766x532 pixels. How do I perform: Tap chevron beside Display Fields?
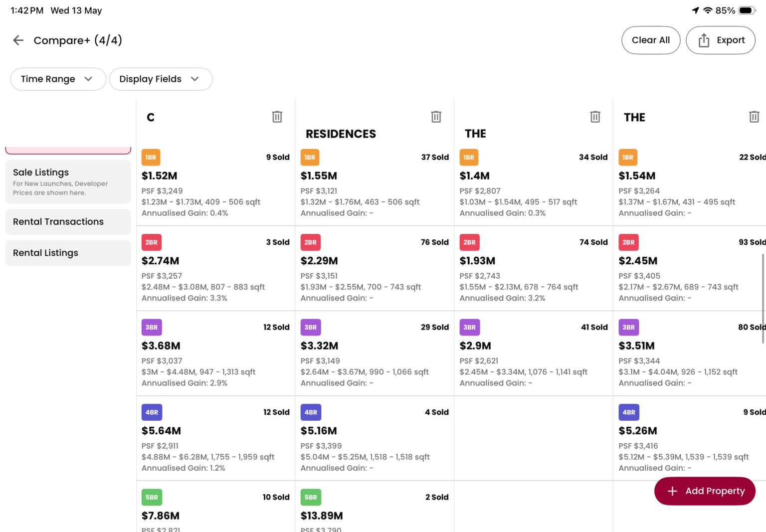[195, 79]
